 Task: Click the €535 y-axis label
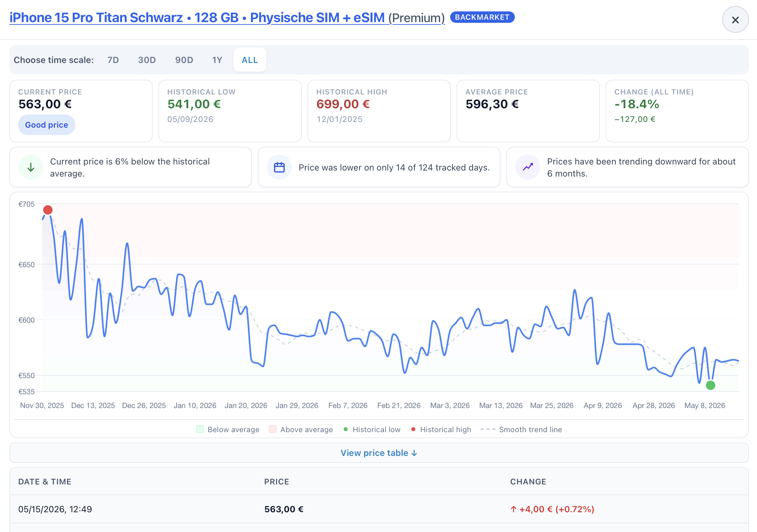[x=26, y=392]
